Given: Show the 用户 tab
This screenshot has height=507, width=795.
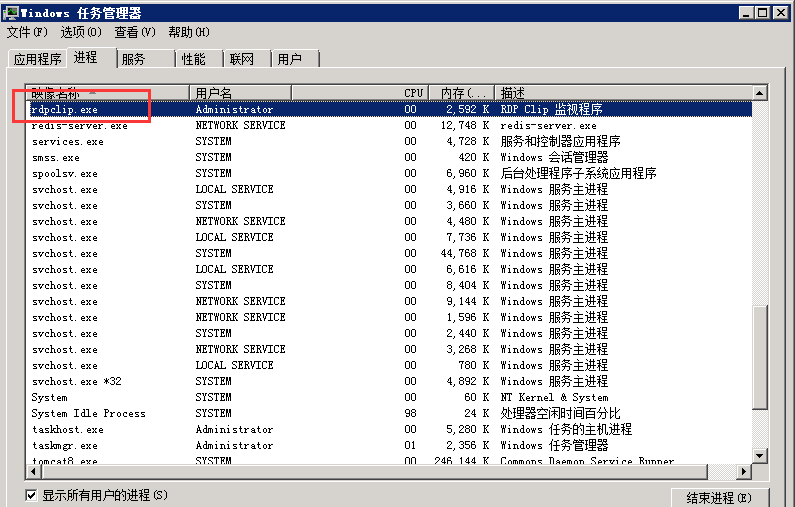Looking at the screenshot, I should click(x=296, y=59).
